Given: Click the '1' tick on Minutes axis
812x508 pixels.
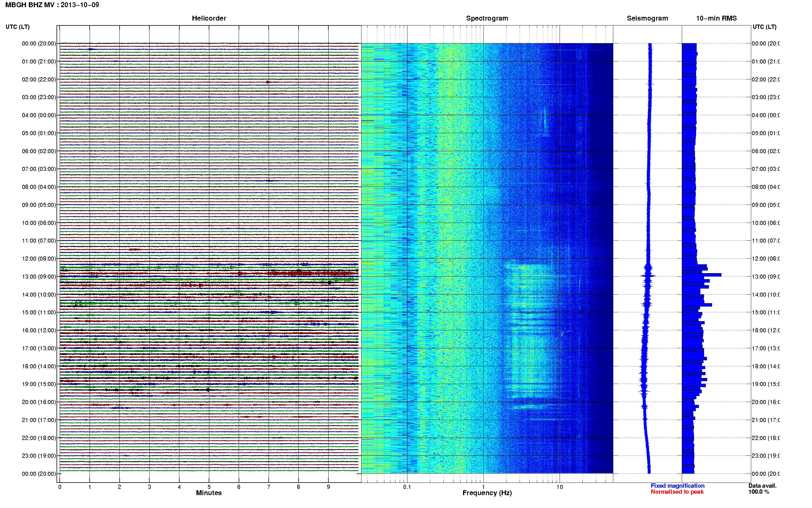Looking at the screenshot, I should (x=90, y=487).
